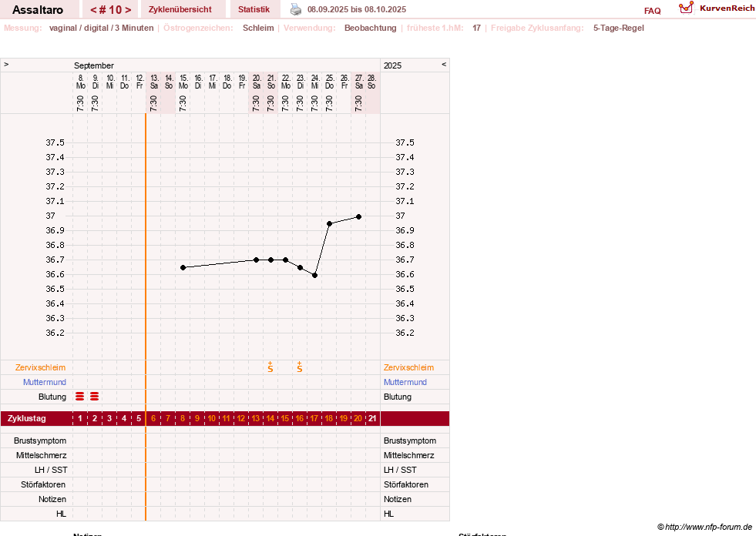The image size is (756, 536).
Task: Go to next cycle via right arrow
Action: [x=128, y=10]
